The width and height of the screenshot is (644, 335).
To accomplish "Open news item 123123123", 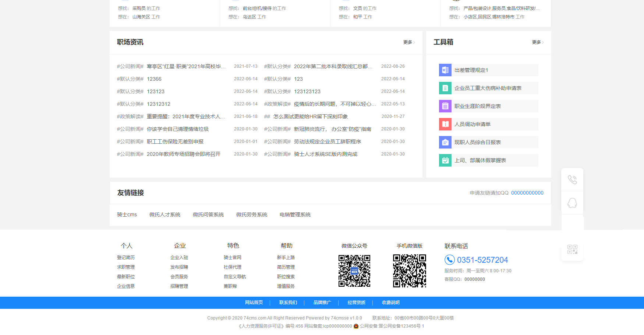I will coord(307,91).
